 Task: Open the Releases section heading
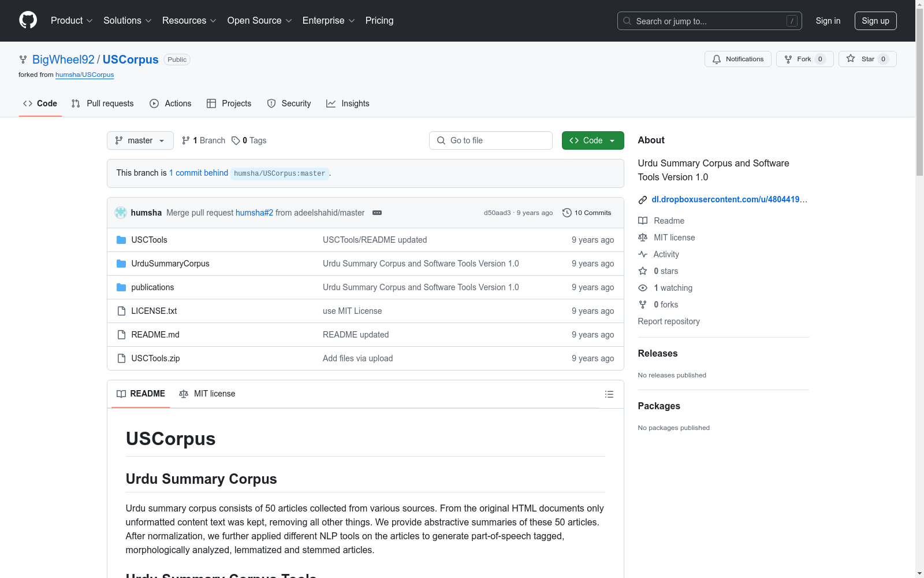tap(658, 353)
